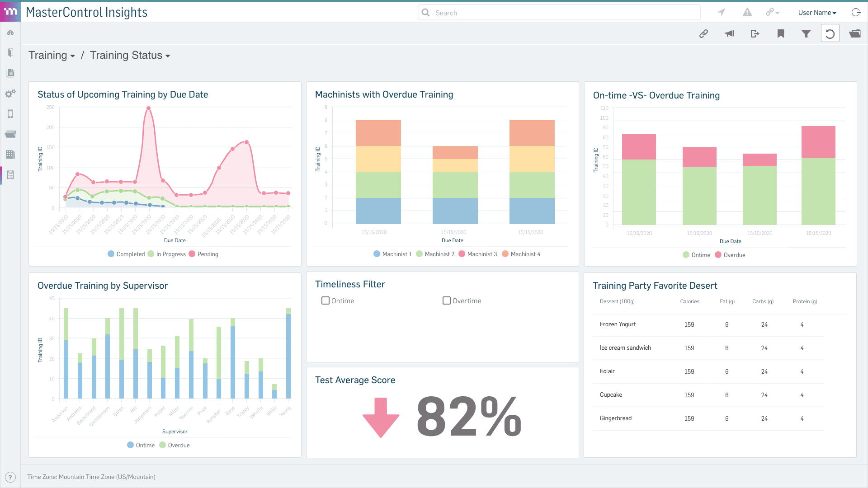The width and height of the screenshot is (868, 488).
Task: Click the bookmark icon in toolbar
Action: click(781, 33)
